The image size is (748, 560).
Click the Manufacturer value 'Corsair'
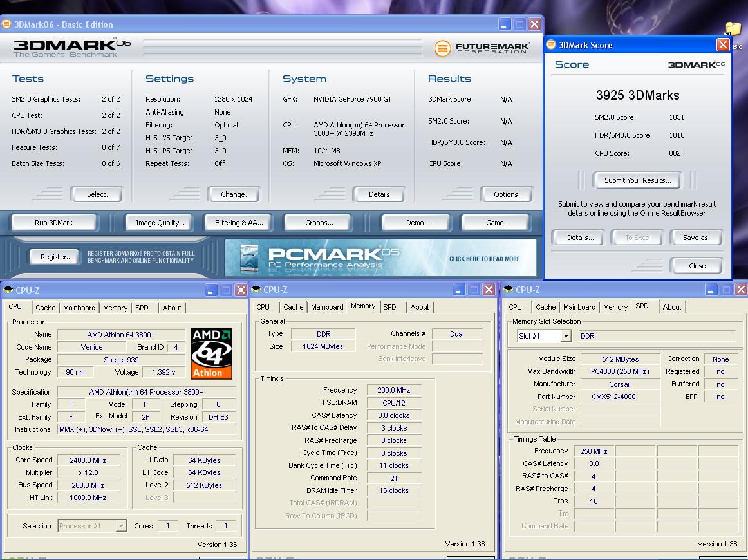coord(620,384)
